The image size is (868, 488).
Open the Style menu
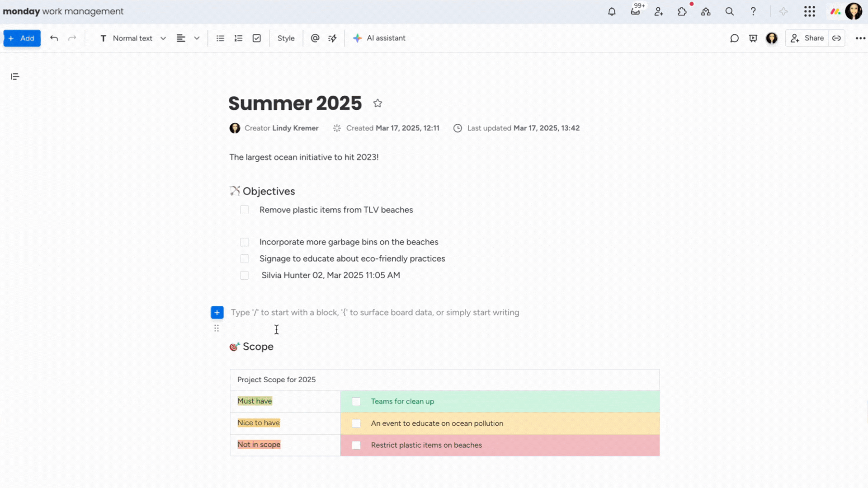click(x=286, y=38)
